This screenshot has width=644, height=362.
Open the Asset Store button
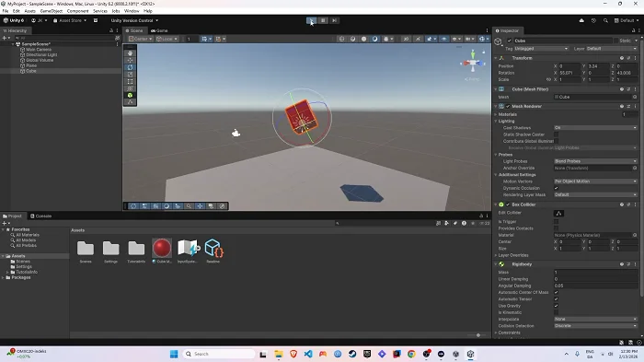[x=70, y=20]
